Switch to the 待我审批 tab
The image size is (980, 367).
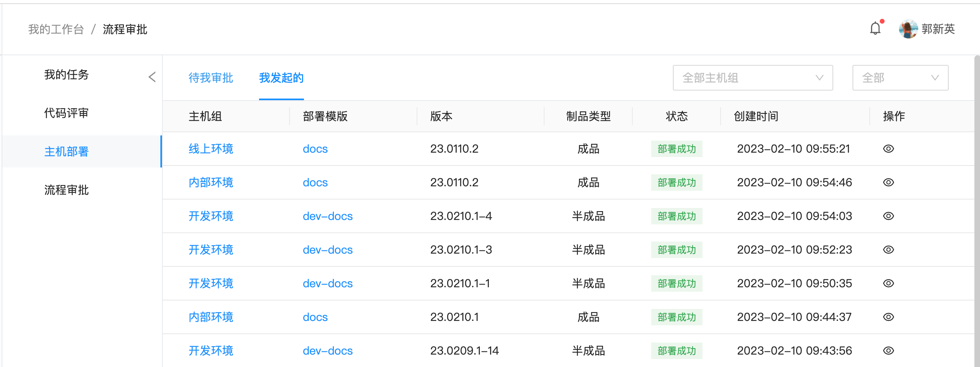tap(211, 78)
